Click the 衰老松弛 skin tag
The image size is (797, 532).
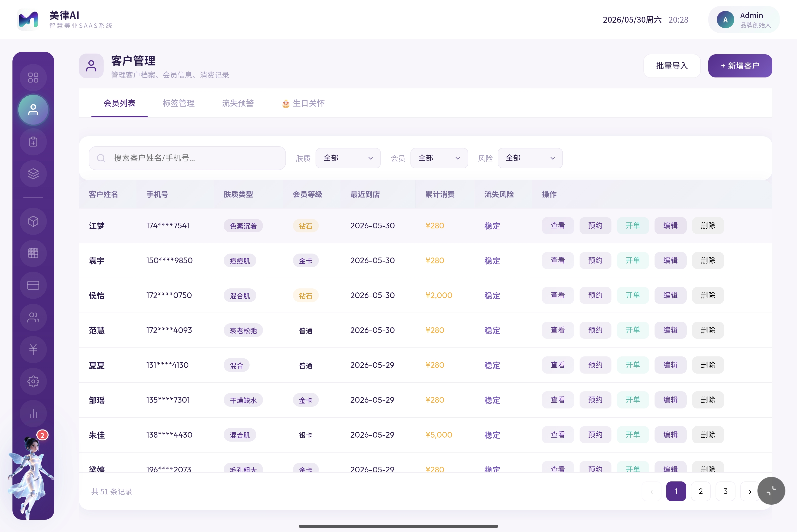[x=243, y=331]
